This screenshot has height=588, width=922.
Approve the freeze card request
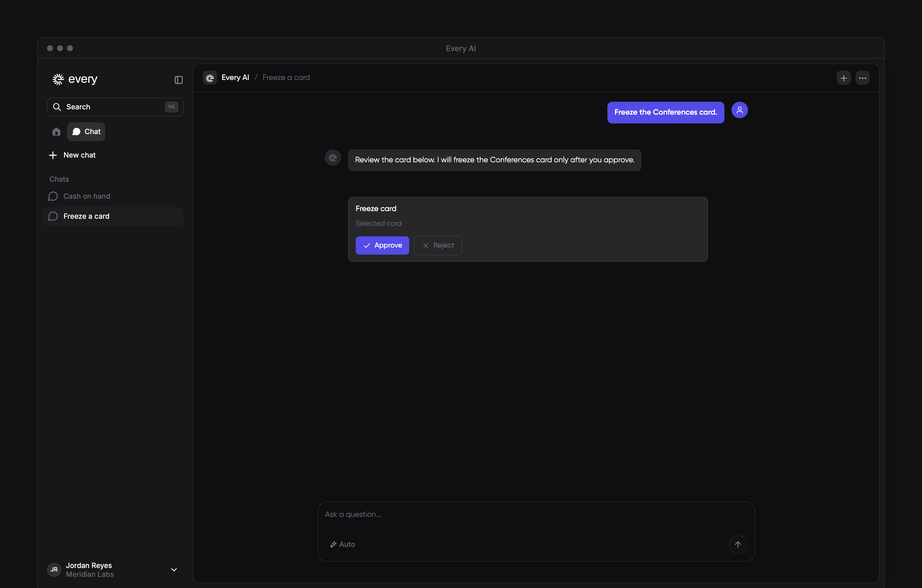pyautogui.click(x=382, y=245)
